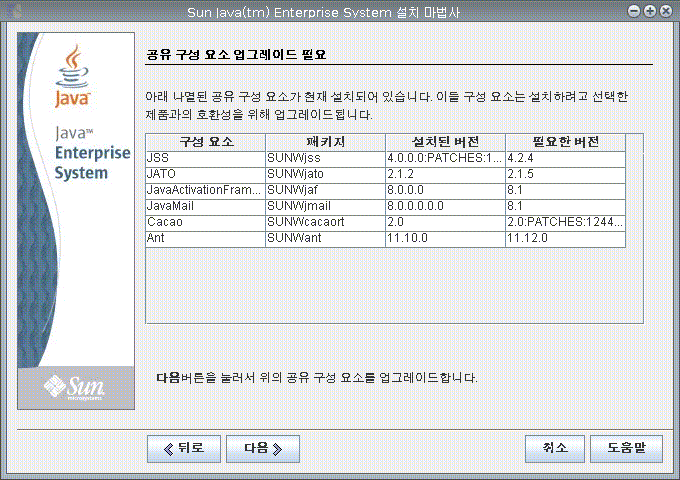The height and width of the screenshot is (480, 680).
Task: Click installed version 8.0.0.0 for JavaActivationFramework
Action: pos(445,191)
